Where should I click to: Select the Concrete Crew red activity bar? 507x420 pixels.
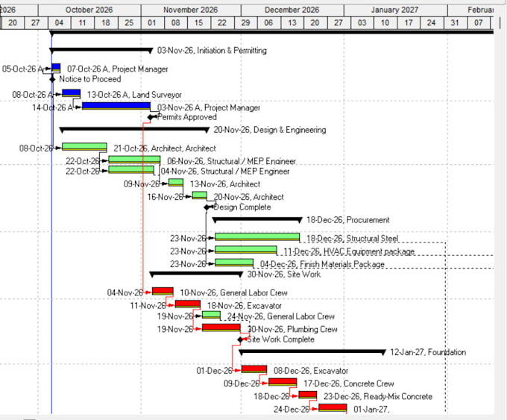pos(283,382)
